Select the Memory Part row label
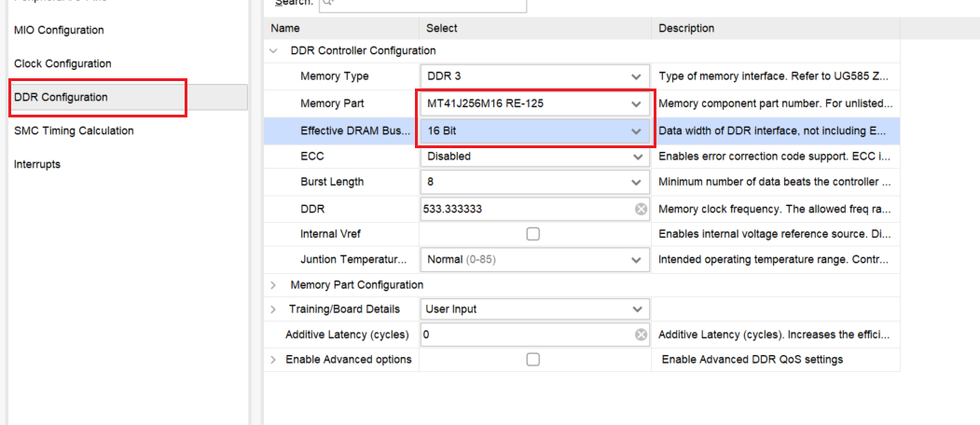980x425 pixels. click(x=332, y=103)
